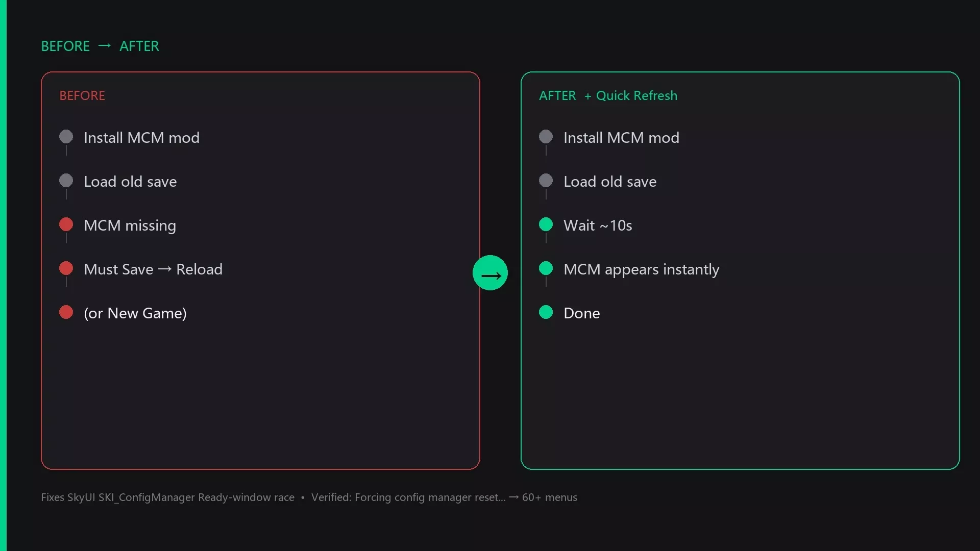Image resolution: width=980 pixels, height=551 pixels.
Task: Click the green dot next to Wait ~10s
Action: pyautogui.click(x=546, y=224)
